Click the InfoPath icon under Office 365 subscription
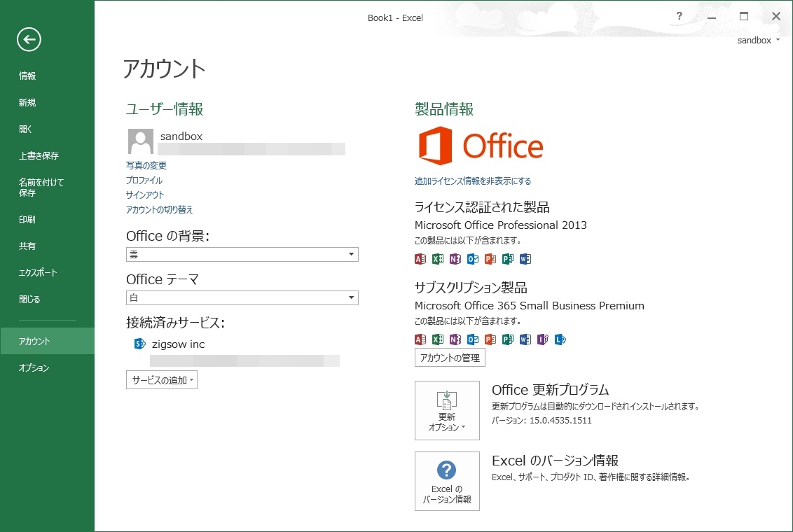Screen dimensions: 793x532 [x=543, y=339]
